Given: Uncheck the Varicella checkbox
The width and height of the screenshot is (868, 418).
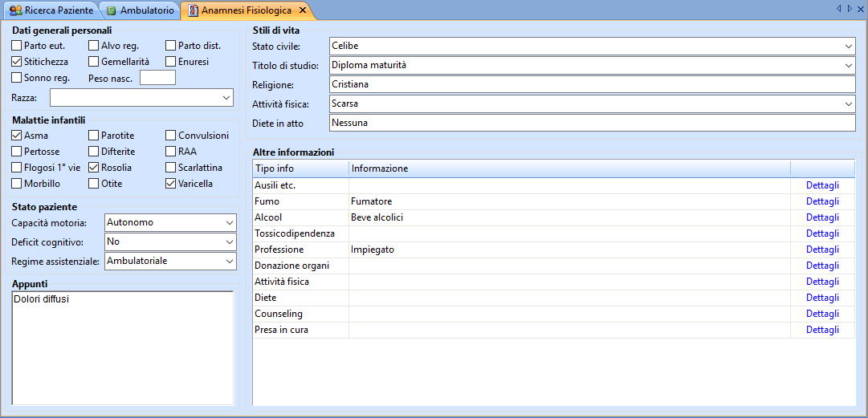Looking at the screenshot, I should (x=170, y=184).
